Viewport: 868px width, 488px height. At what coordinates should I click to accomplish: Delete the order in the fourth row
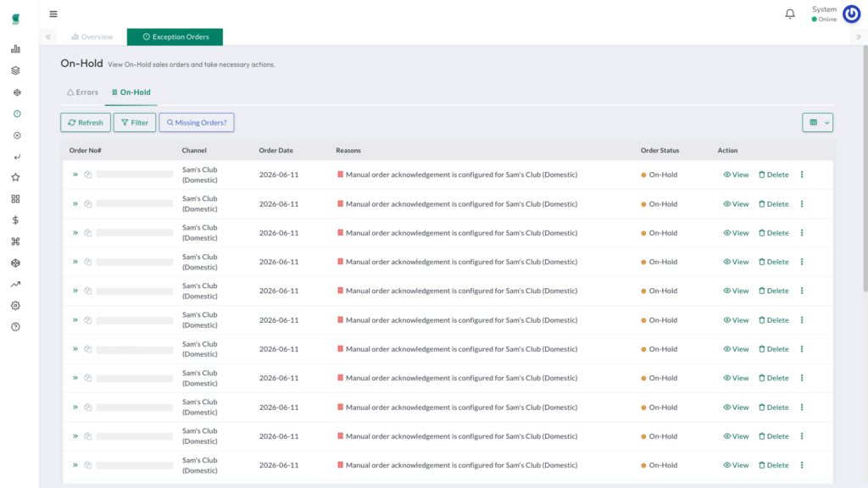tap(773, 262)
